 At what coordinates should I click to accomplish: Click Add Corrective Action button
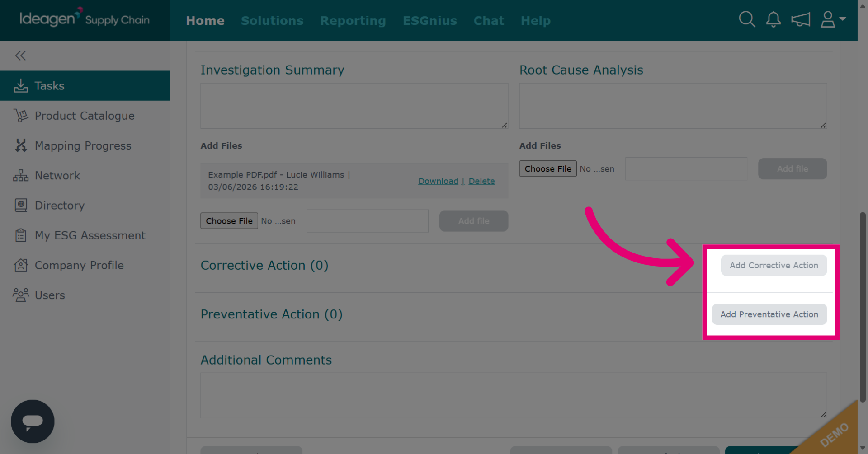774,265
